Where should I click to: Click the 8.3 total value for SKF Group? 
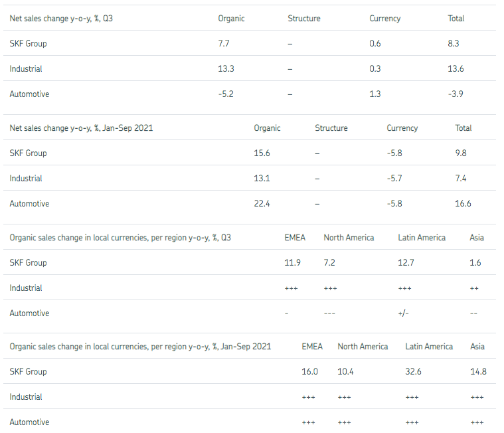point(454,44)
